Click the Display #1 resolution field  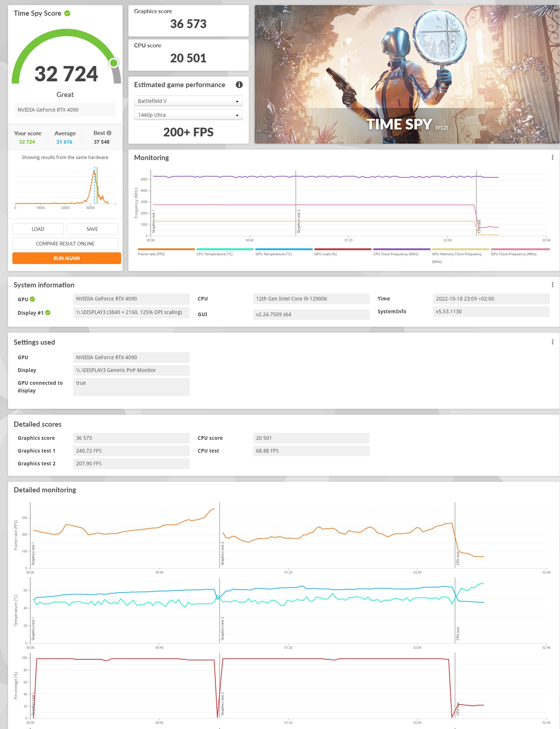coord(131,312)
